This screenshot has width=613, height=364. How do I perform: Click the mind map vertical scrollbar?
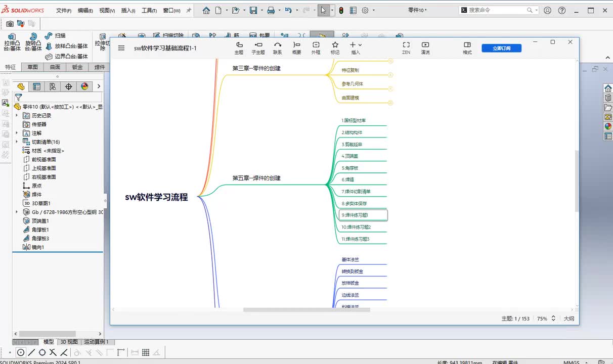coord(577,181)
